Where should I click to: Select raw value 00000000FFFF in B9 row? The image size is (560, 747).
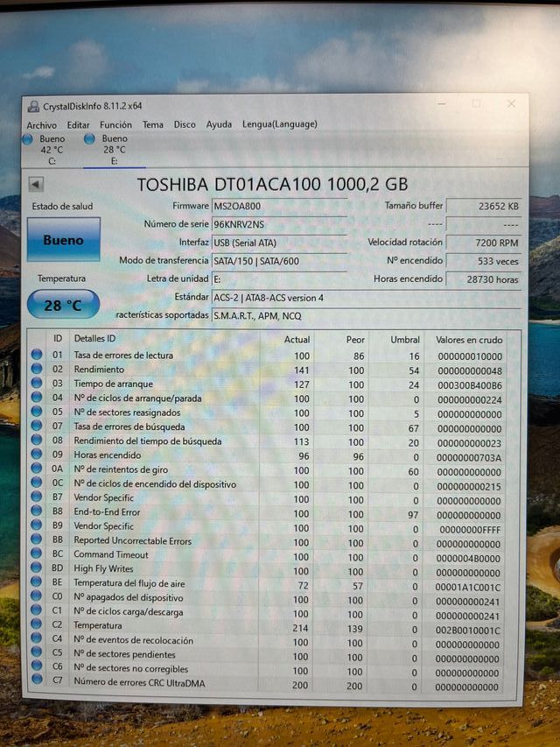point(470,529)
